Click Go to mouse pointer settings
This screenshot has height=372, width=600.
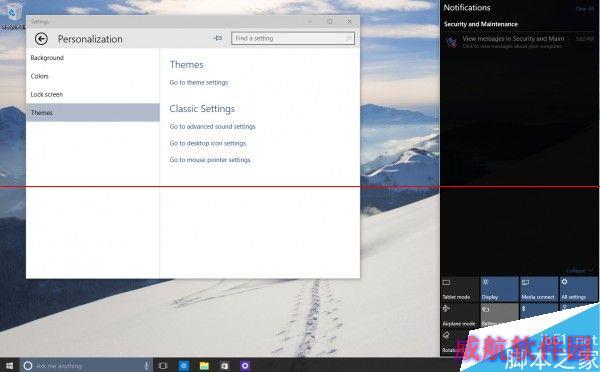click(210, 160)
